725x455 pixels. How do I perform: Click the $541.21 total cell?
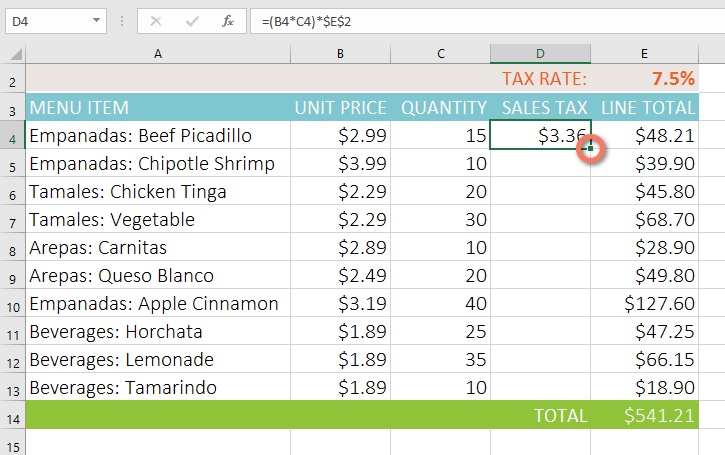[644, 415]
